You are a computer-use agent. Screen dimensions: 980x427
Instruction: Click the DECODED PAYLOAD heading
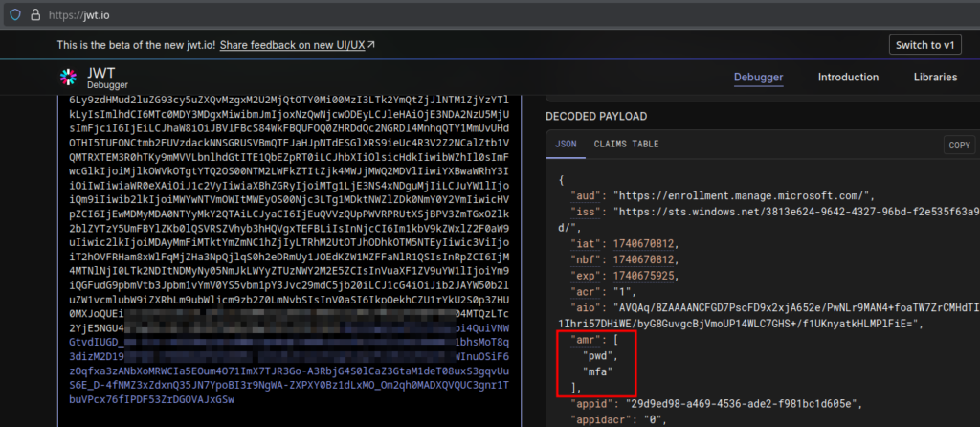(596, 116)
